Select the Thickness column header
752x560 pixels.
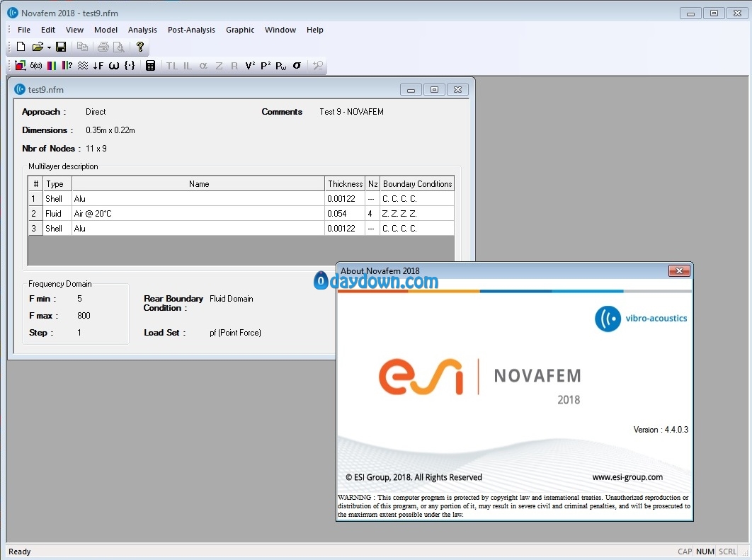[345, 184]
